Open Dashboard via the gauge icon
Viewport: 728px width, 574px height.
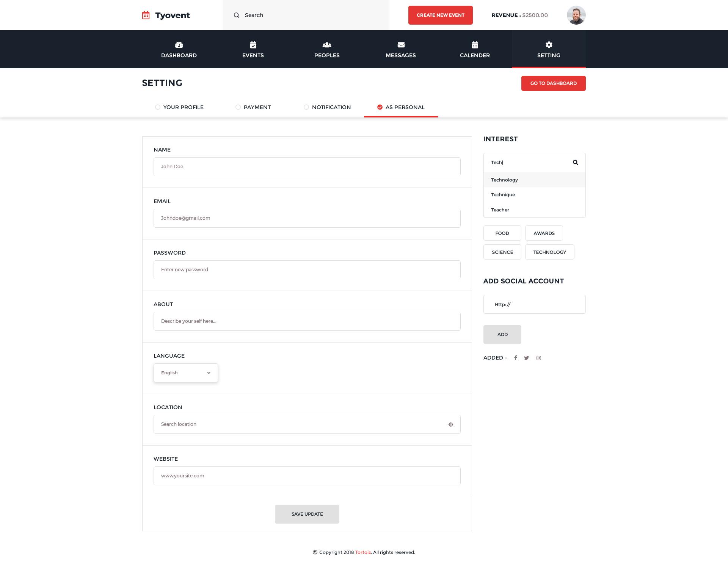[x=179, y=45]
